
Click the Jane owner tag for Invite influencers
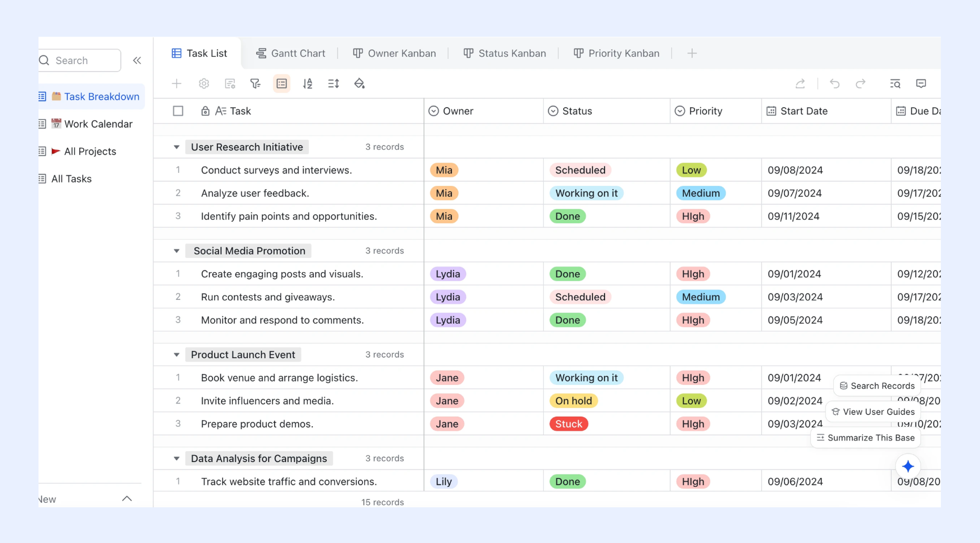(447, 401)
